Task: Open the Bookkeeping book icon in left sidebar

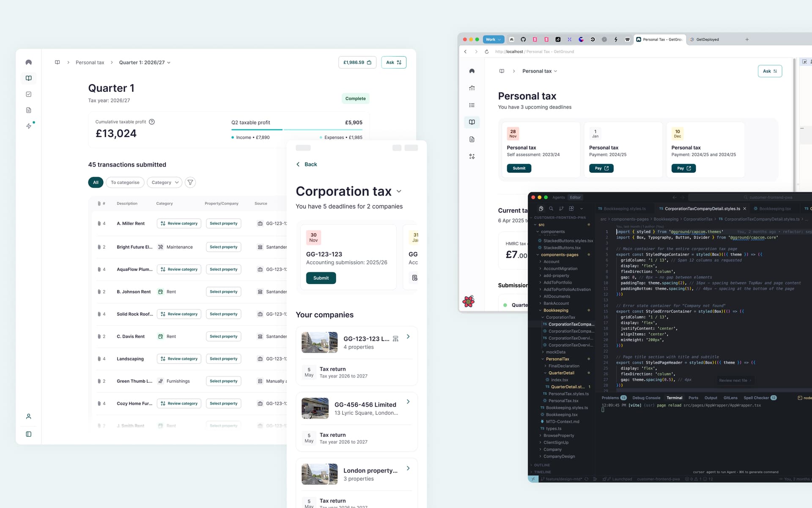Action: [29, 78]
